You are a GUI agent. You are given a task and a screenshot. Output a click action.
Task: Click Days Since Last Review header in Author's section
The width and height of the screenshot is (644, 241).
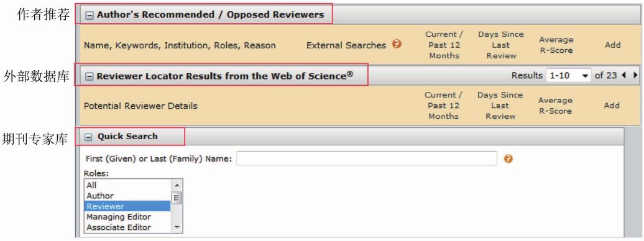(500, 45)
